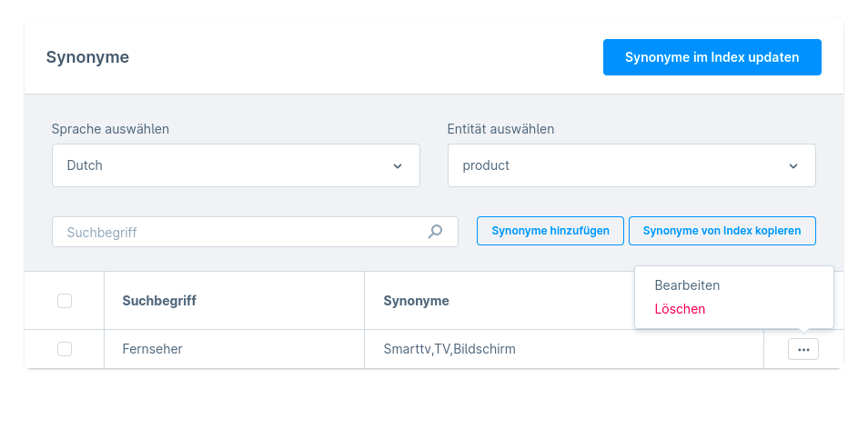Select the Fernseher cell

click(234, 349)
